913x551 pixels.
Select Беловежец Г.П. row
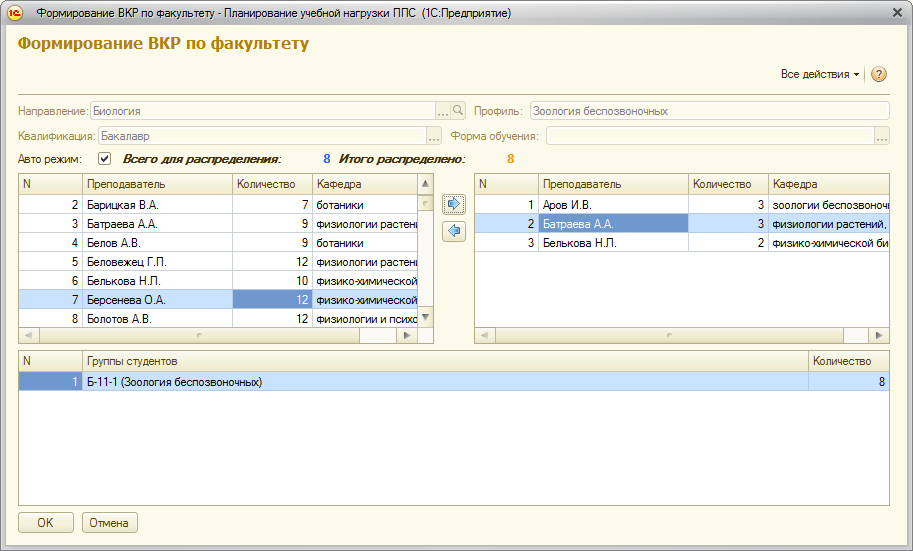(x=218, y=262)
